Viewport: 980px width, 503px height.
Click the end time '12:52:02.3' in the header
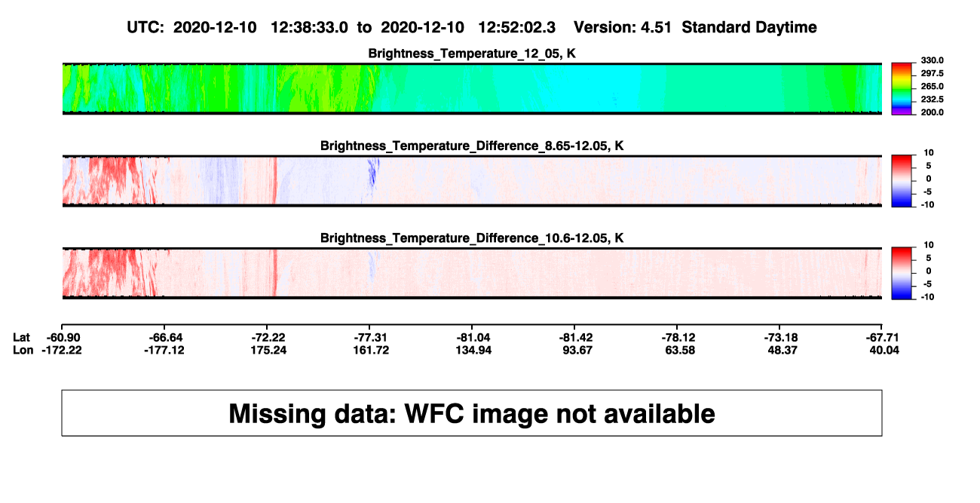517,28
